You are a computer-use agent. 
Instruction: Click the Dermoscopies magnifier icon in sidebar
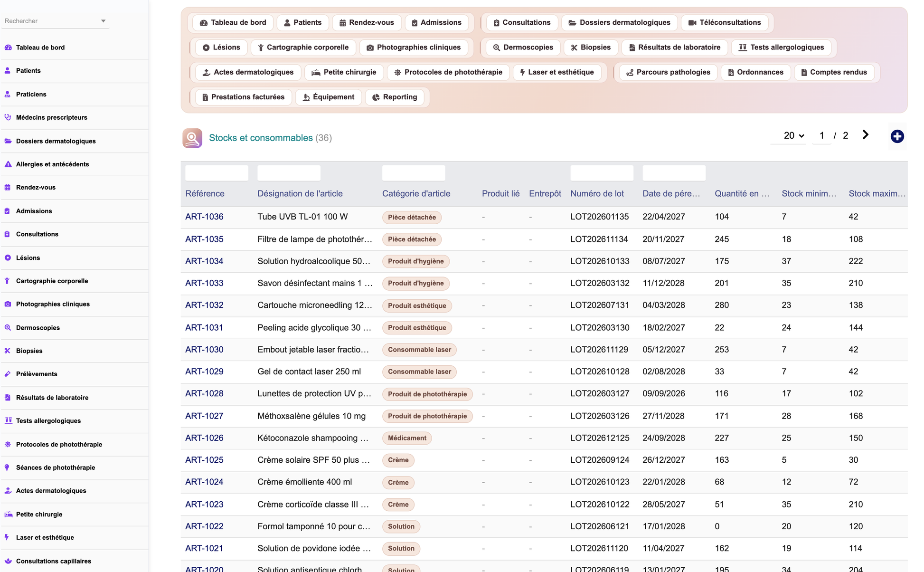(x=8, y=328)
